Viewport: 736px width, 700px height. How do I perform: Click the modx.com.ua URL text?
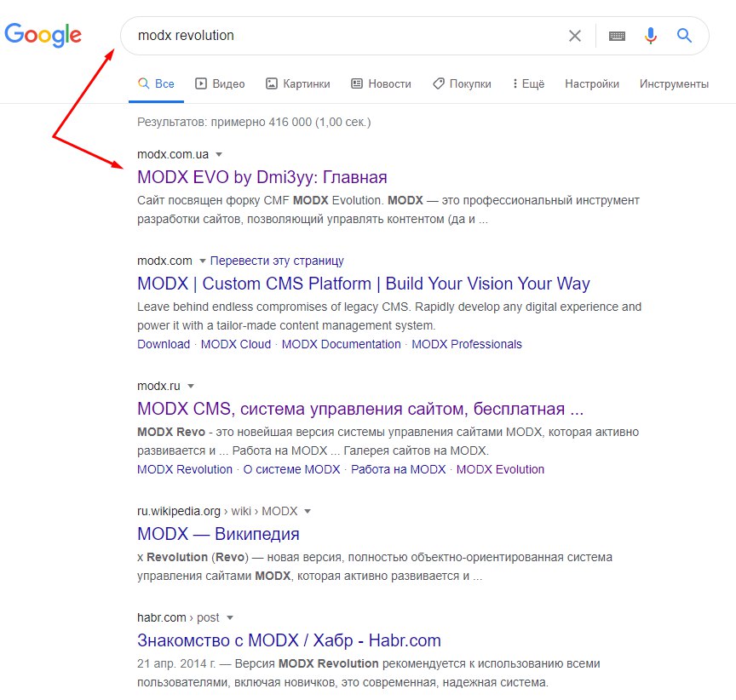point(173,154)
